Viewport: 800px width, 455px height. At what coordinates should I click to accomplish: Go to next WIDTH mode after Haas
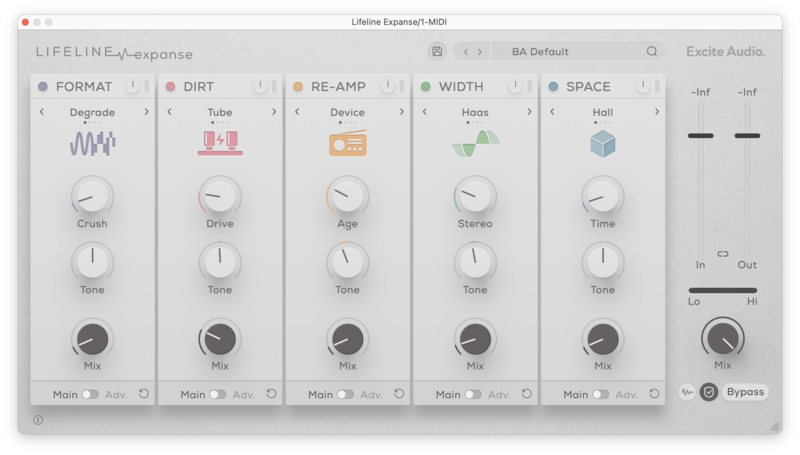(529, 112)
